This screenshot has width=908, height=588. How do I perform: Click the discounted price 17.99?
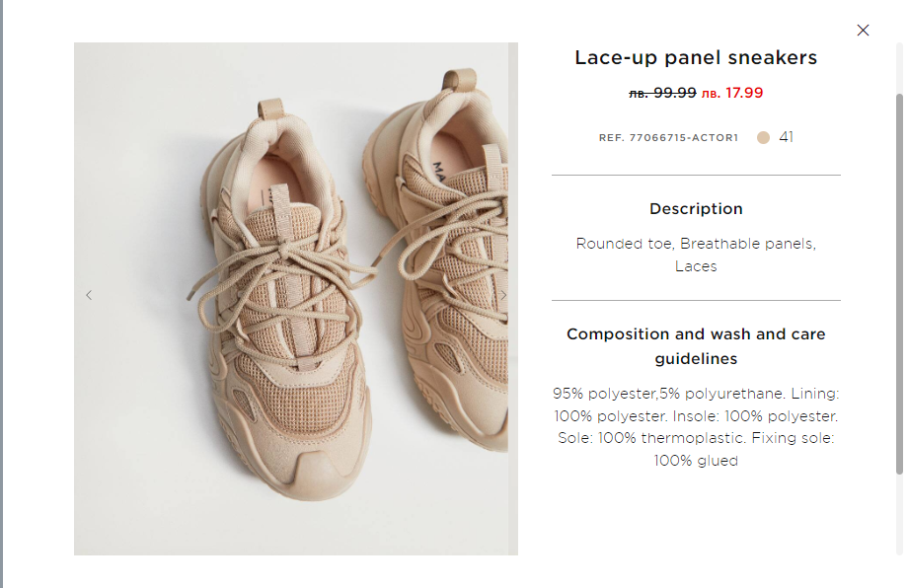732,94
